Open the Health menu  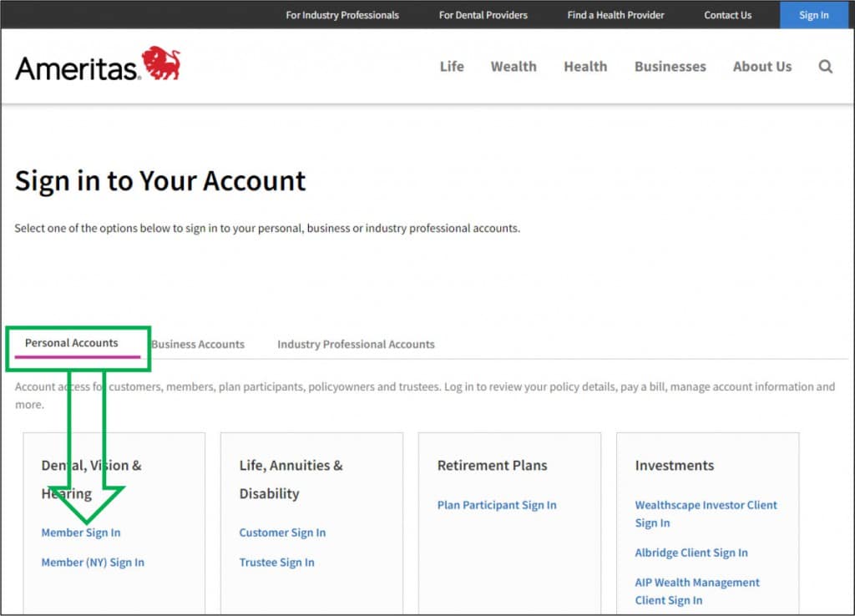(x=585, y=67)
